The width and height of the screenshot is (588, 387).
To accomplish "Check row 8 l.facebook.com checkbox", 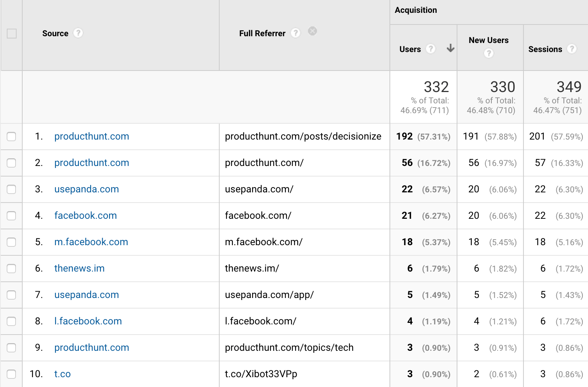I will 11,321.
